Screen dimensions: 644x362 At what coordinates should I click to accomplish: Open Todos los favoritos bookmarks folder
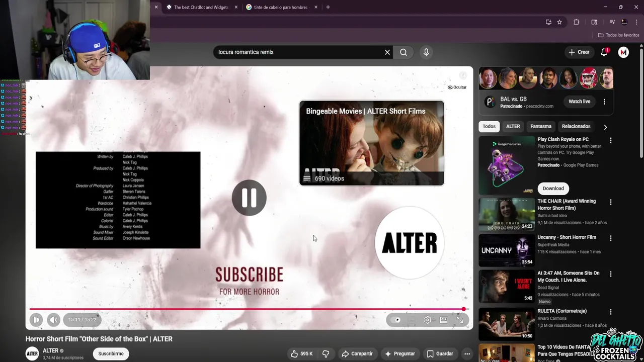click(x=618, y=35)
